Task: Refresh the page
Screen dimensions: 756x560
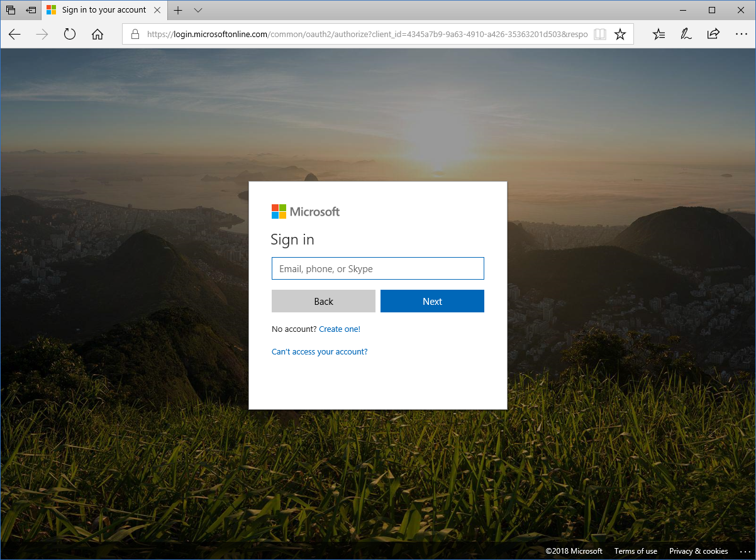Action: coord(70,34)
